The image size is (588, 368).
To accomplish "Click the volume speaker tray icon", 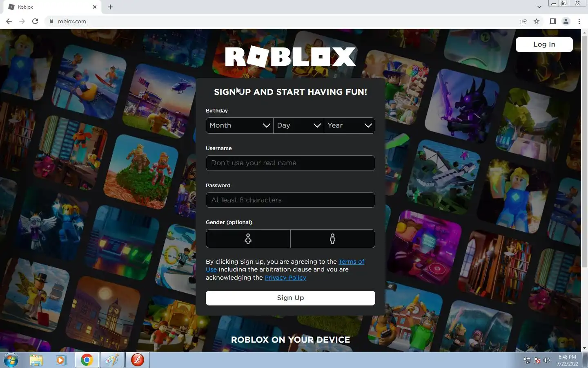I will 547,360.
